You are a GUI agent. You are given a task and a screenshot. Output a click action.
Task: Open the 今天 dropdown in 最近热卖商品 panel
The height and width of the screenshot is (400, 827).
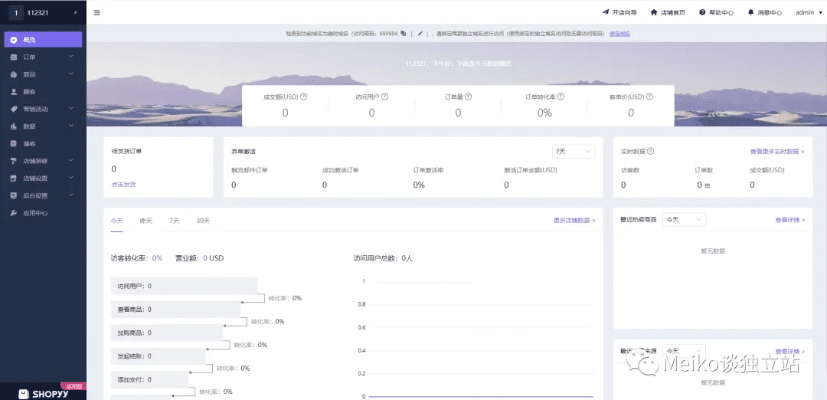click(684, 219)
